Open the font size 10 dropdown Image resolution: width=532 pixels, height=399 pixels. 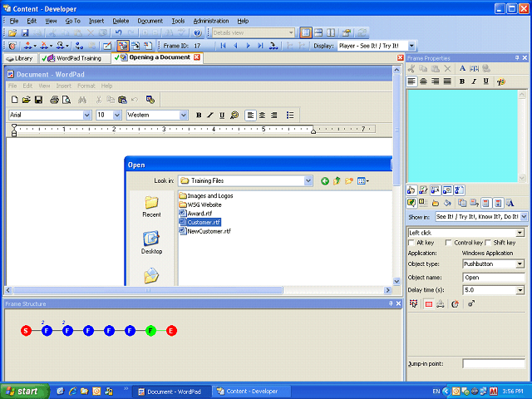coord(117,115)
